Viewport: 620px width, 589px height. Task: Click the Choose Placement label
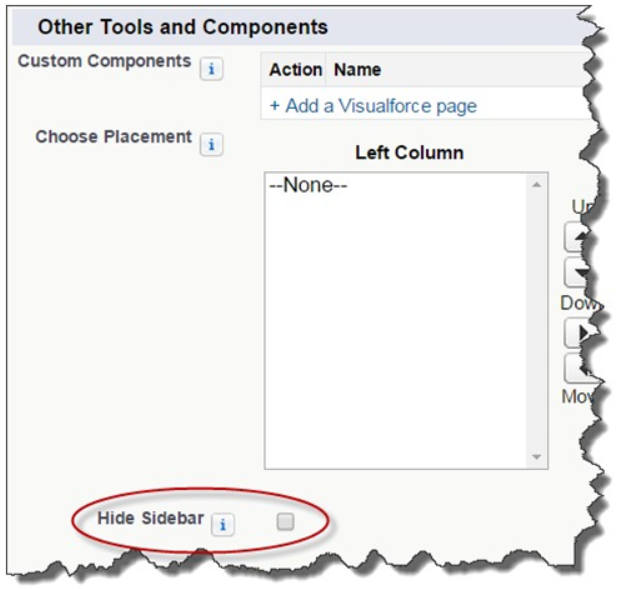point(113,137)
